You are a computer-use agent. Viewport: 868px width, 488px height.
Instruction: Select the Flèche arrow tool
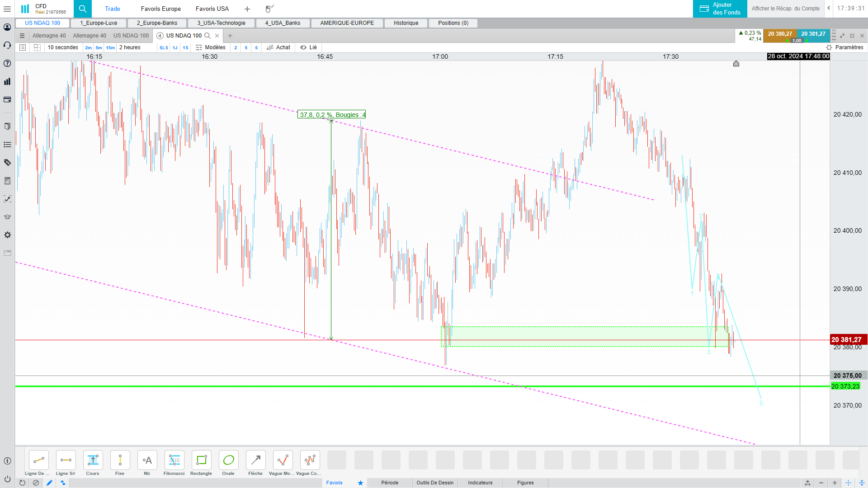click(255, 460)
